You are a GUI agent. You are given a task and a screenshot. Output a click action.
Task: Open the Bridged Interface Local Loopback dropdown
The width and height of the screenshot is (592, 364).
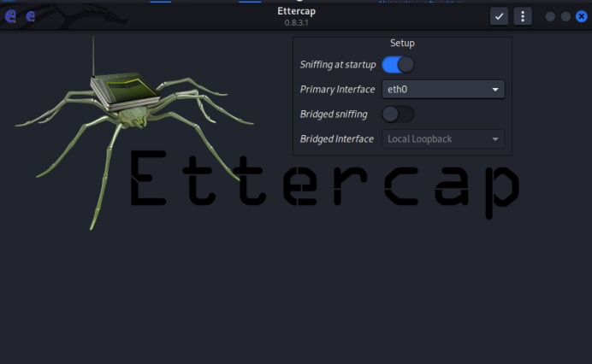point(443,139)
